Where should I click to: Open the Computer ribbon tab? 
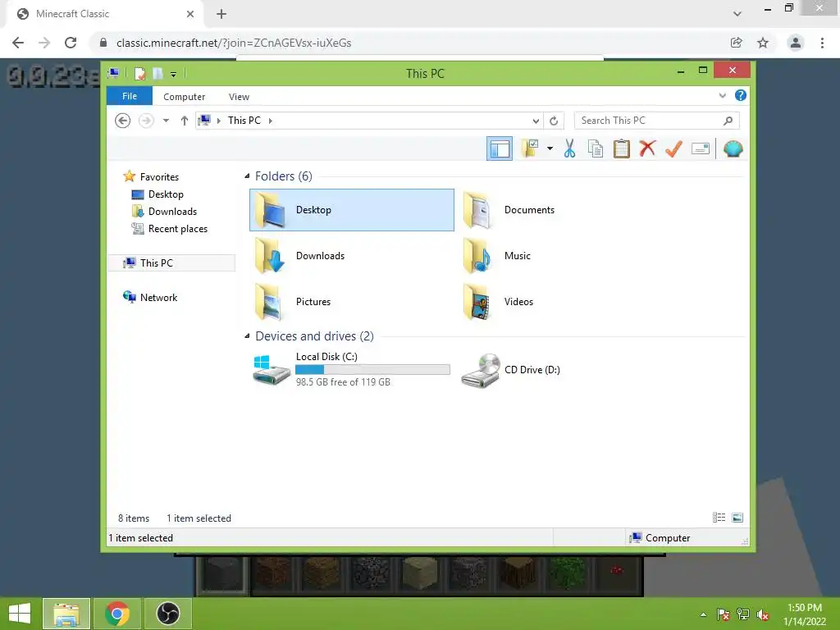tap(185, 97)
